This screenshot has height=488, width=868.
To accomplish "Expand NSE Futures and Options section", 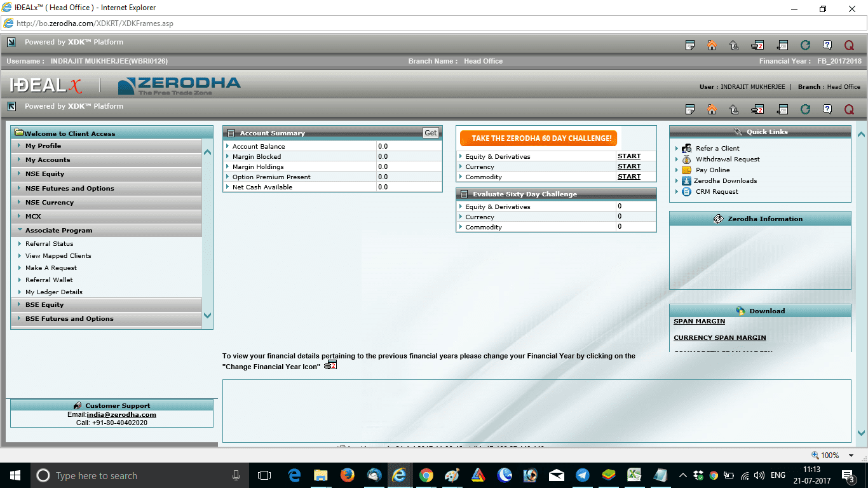I will pyautogui.click(x=107, y=188).
